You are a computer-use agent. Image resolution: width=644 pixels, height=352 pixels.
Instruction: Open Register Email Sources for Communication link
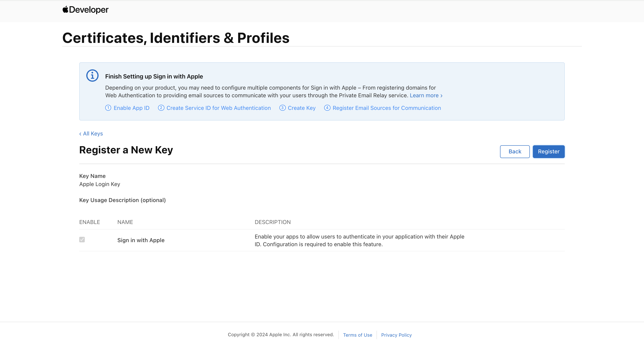(x=387, y=108)
